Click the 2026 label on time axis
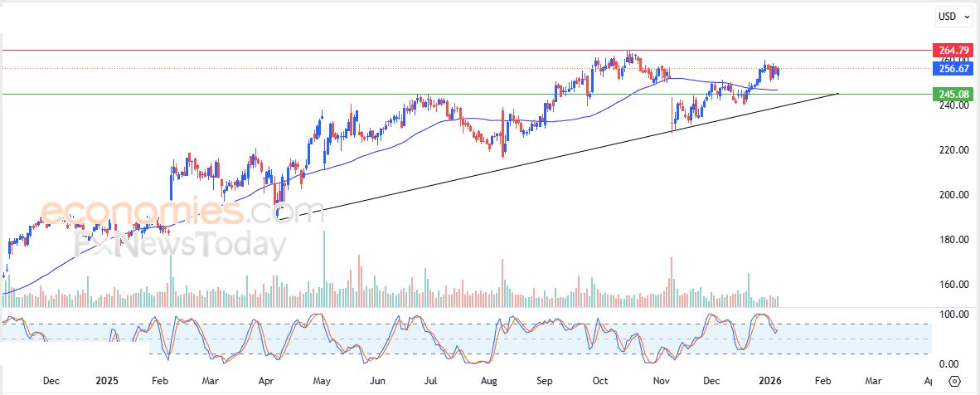This screenshot has height=395, width=980. coord(770,381)
